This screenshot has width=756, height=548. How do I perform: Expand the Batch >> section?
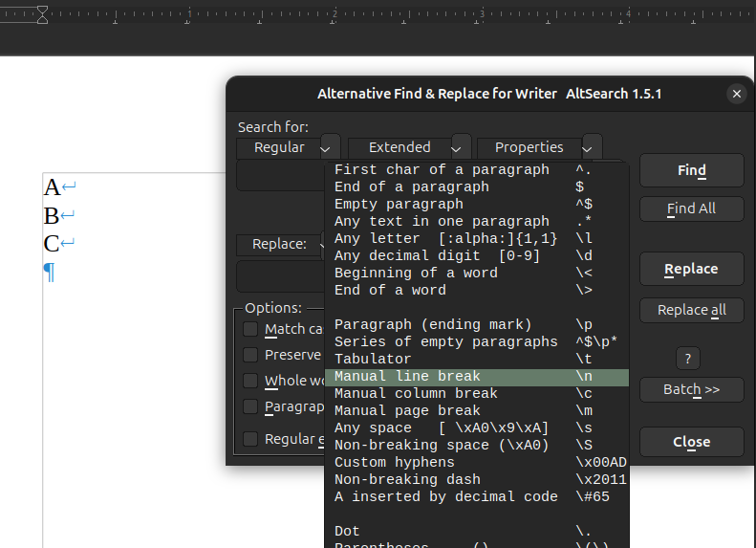coord(691,389)
